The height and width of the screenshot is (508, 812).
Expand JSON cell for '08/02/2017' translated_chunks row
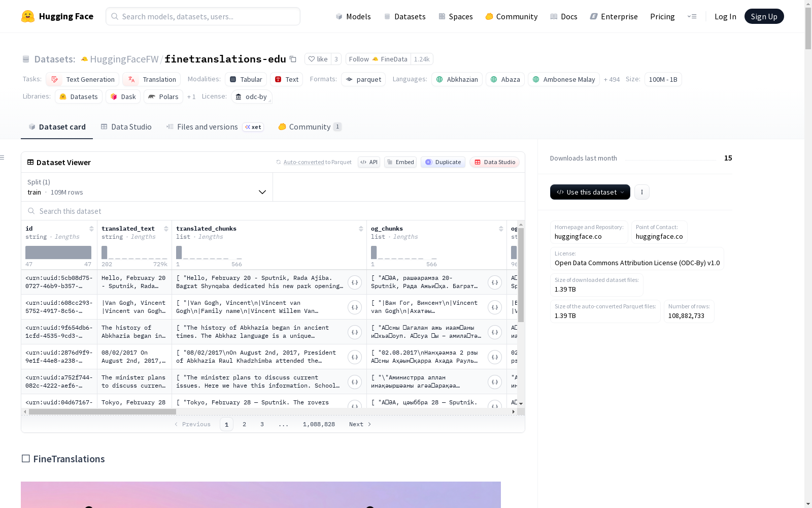pyautogui.click(x=354, y=357)
